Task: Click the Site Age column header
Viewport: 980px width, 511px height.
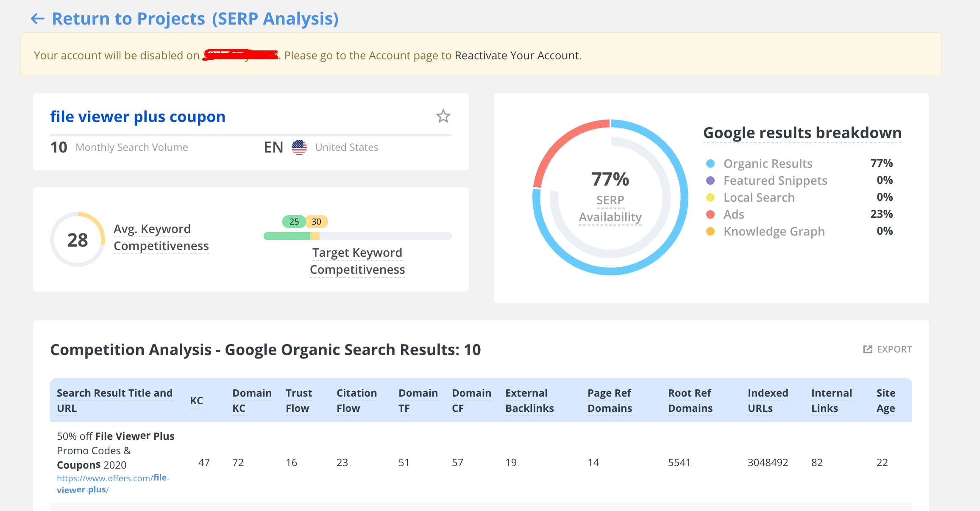Action: tap(886, 400)
